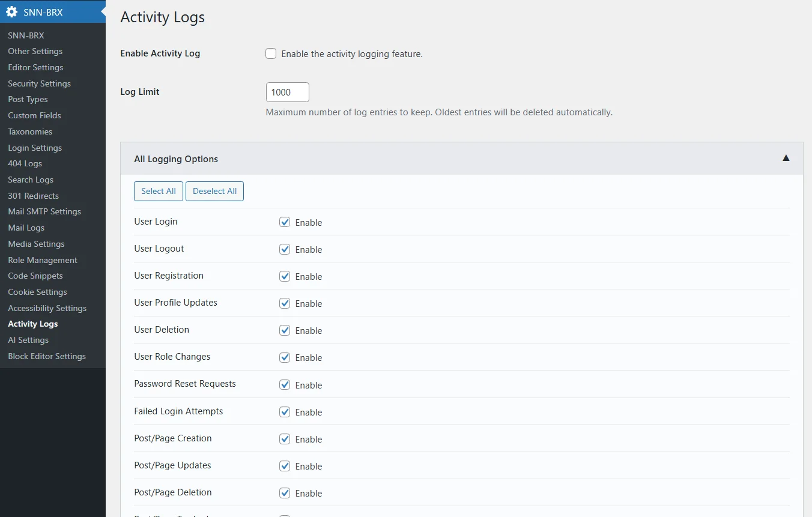Open Code Snippets from sidebar
This screenshot has width=812, height=517.
[x=35, y=276]
